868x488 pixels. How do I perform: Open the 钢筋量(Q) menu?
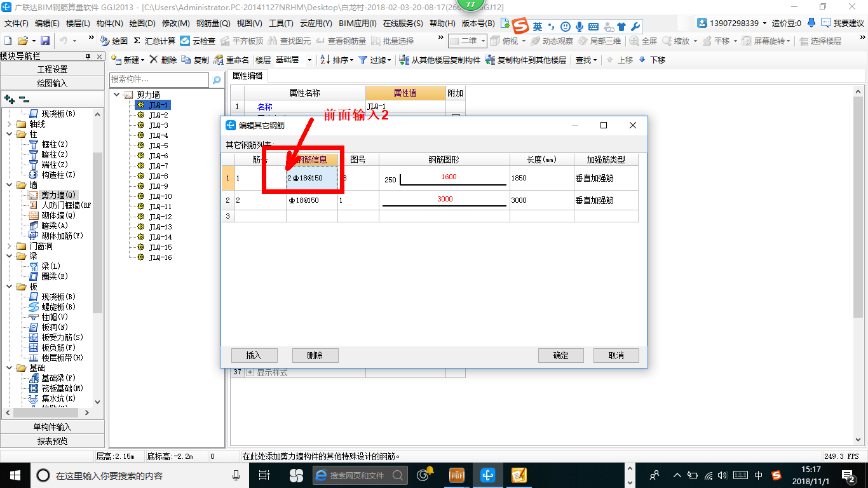click(x=214, y=24)
